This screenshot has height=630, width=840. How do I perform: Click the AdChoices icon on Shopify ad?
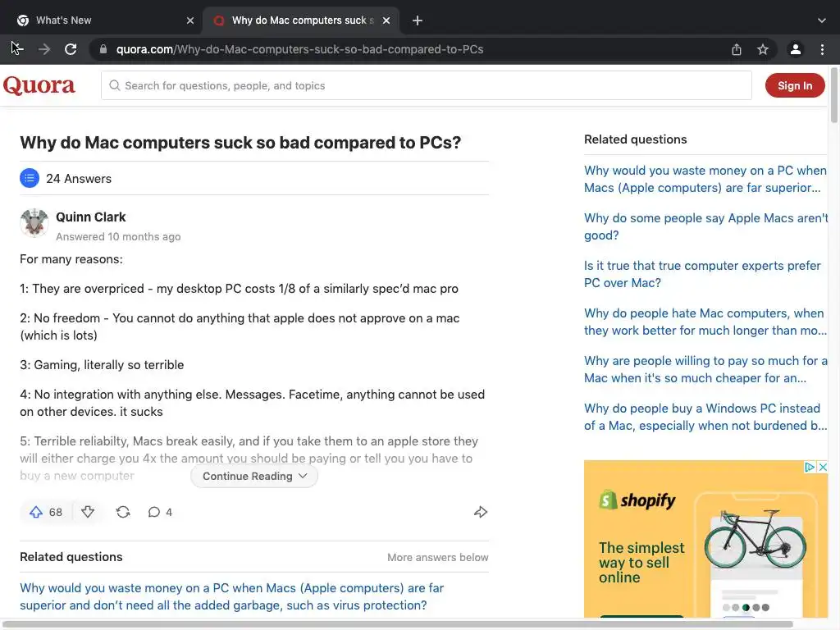(810, 467)
